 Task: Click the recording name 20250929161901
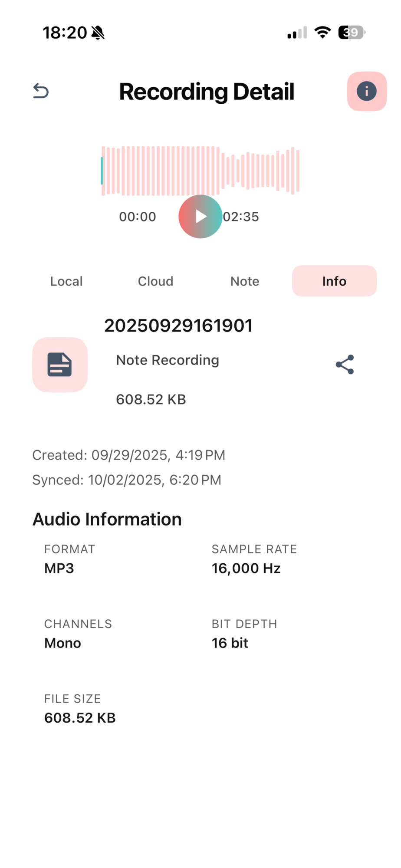tap(178, 325)
